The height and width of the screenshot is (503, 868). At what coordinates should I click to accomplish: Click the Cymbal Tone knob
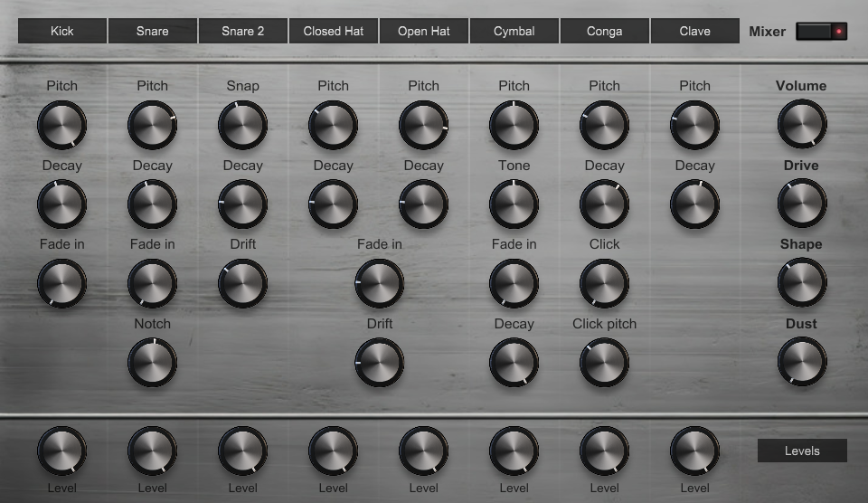coord(514,204)
